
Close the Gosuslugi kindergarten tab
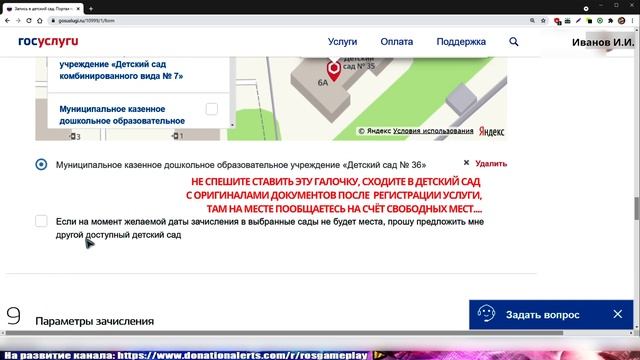78,9
